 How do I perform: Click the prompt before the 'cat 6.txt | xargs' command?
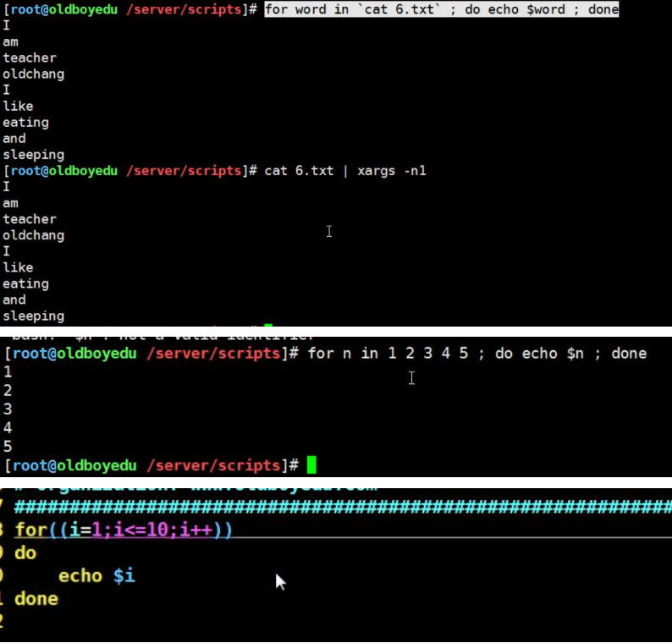pos(129,171)
